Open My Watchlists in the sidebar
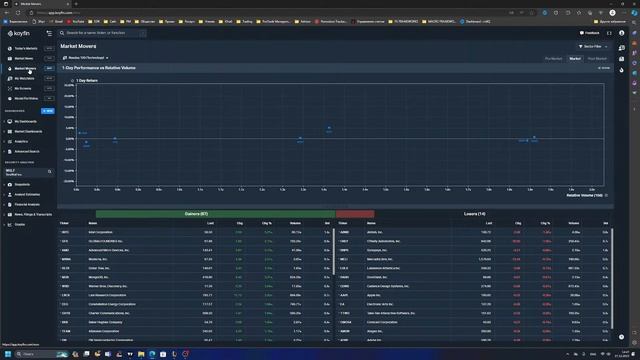The width and height of the screenshot is (640, 360). click(24, 78)
